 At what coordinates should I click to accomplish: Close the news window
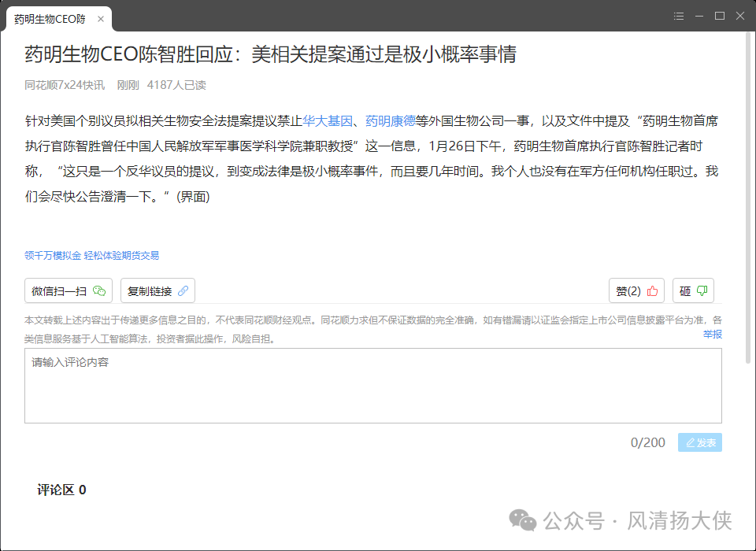(739, 16)
